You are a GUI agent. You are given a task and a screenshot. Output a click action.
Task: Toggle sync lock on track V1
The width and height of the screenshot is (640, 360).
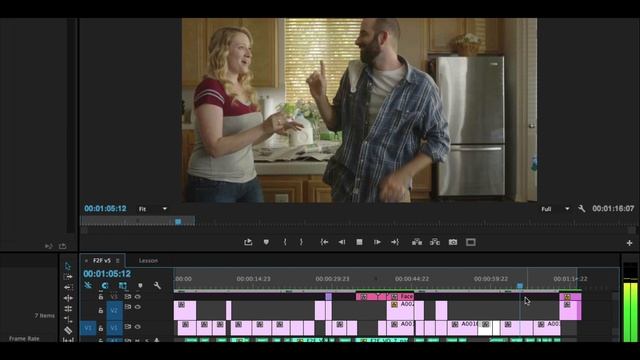point(128,327)
